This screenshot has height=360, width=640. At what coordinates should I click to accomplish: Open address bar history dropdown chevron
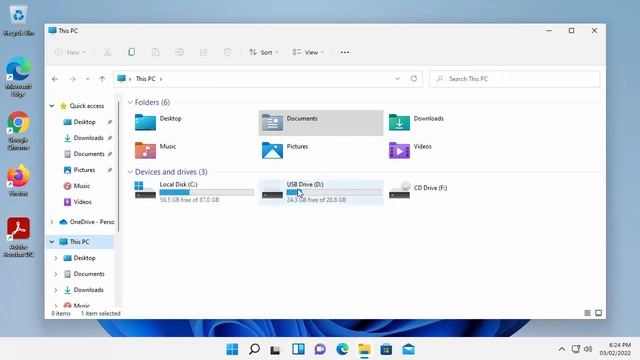(398, 78)
